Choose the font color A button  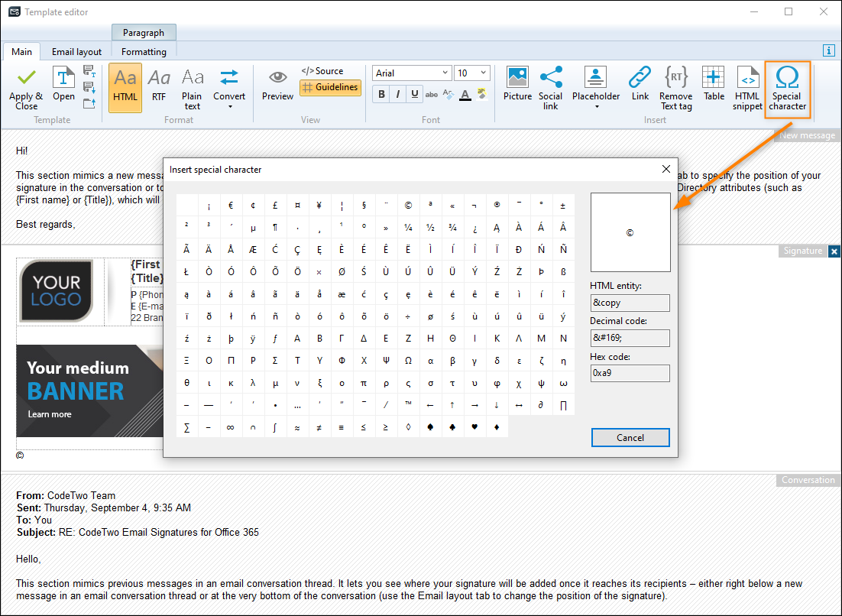465,95
